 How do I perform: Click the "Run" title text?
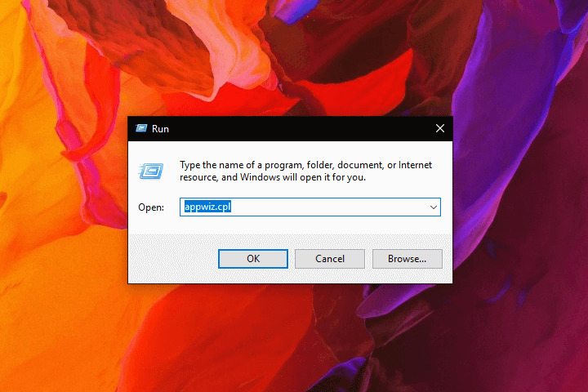click(160, 129)
